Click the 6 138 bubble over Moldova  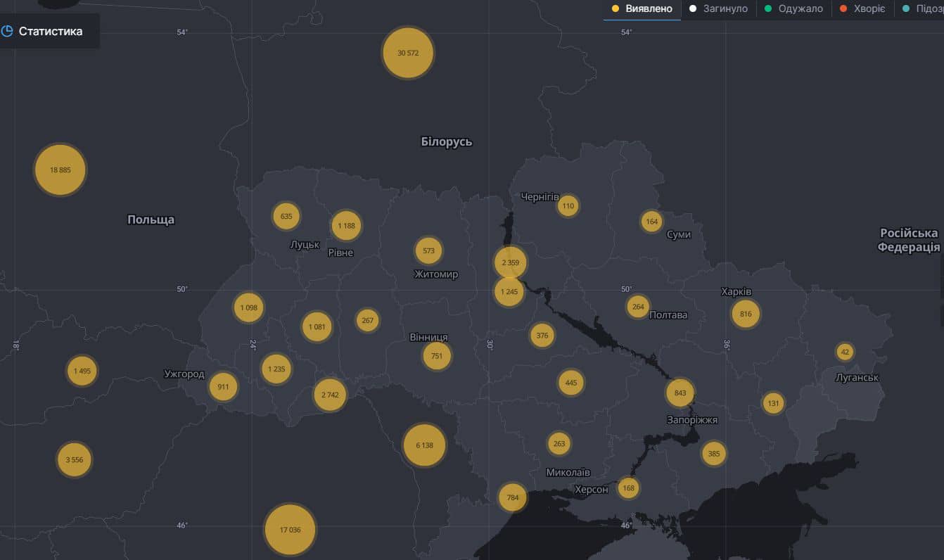(x=424, y=445)
